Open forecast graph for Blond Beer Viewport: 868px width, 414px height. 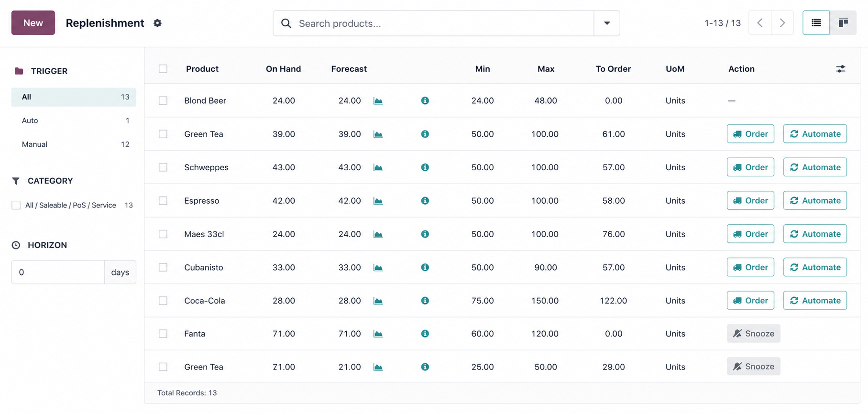pos(378,101)
